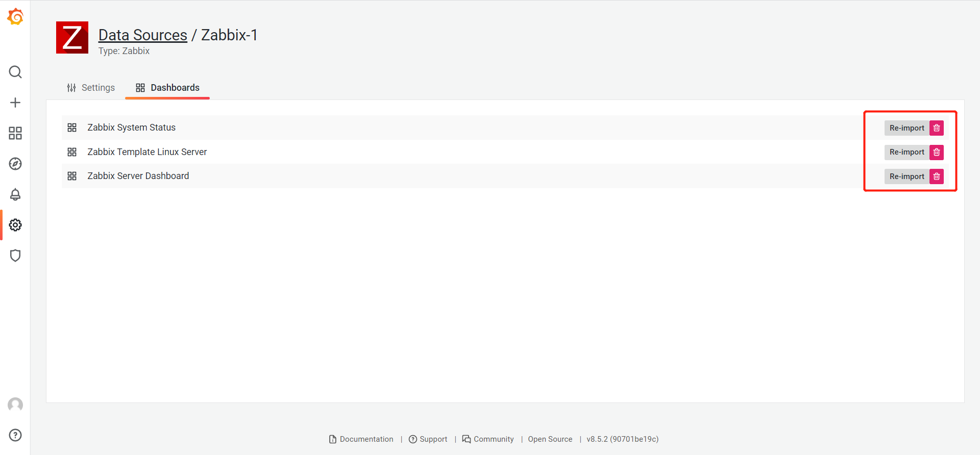The width and height of the screenshot is (980, 455).
Task: Click the grid icon beside Zabbix Template Linux Server
Action: tap(72, 152)
